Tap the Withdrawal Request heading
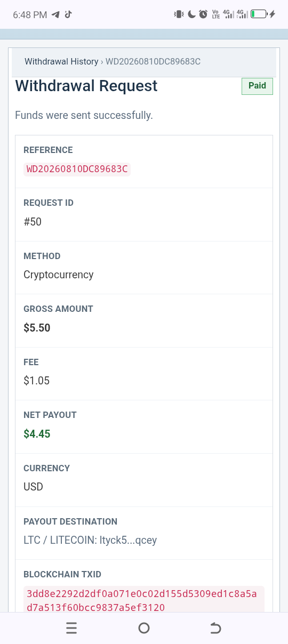This screenshot has height=644, width=288. point(86,86)
